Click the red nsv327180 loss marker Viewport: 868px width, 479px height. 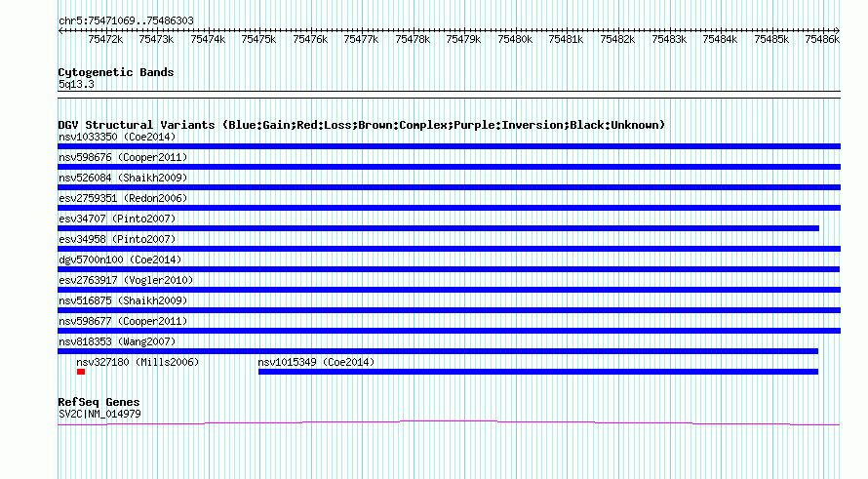coord(81,372)
